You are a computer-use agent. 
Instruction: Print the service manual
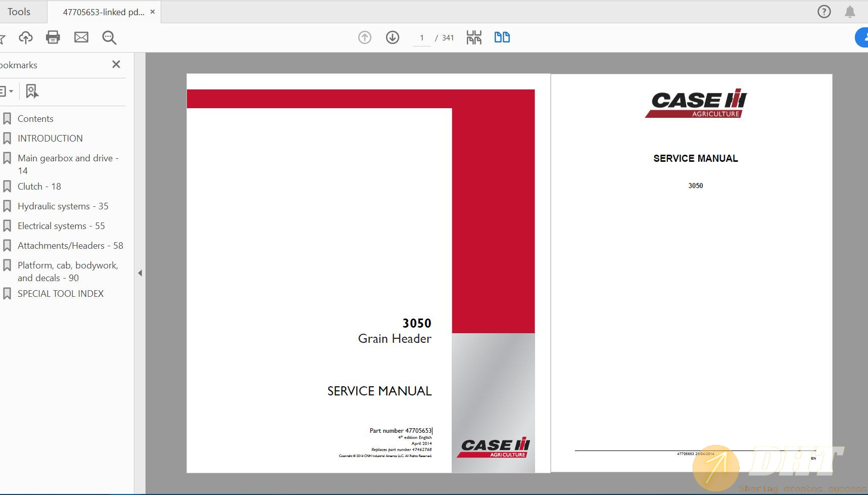[x=53, y=37]
